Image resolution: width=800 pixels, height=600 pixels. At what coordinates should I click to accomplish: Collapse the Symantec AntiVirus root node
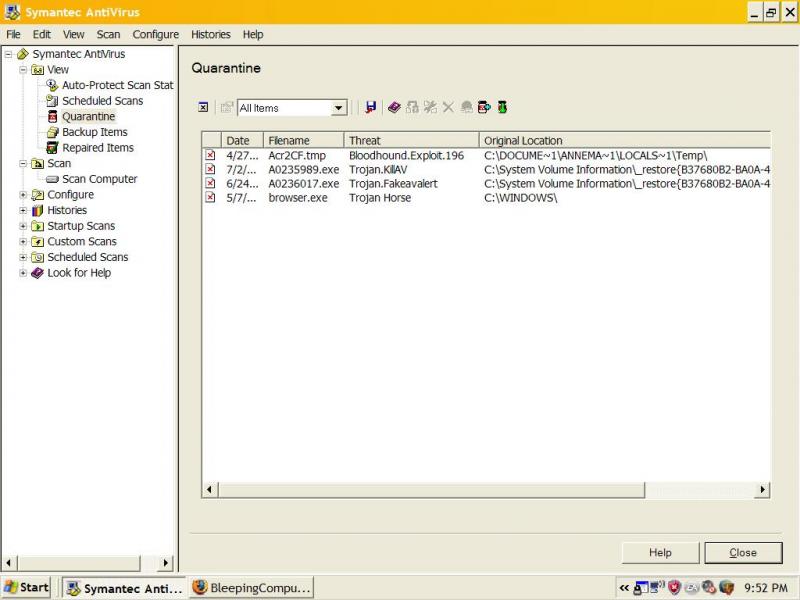click(x=9, y=54)
